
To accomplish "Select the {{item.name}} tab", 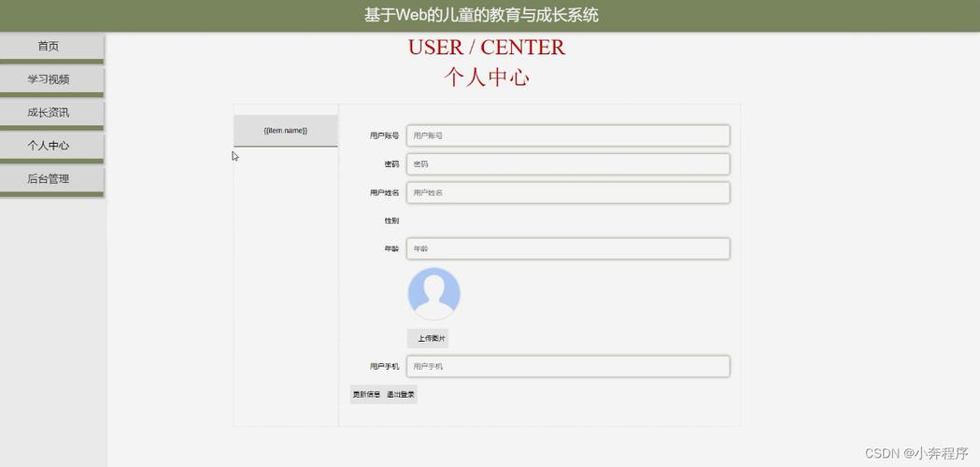I will pos(286,131).
